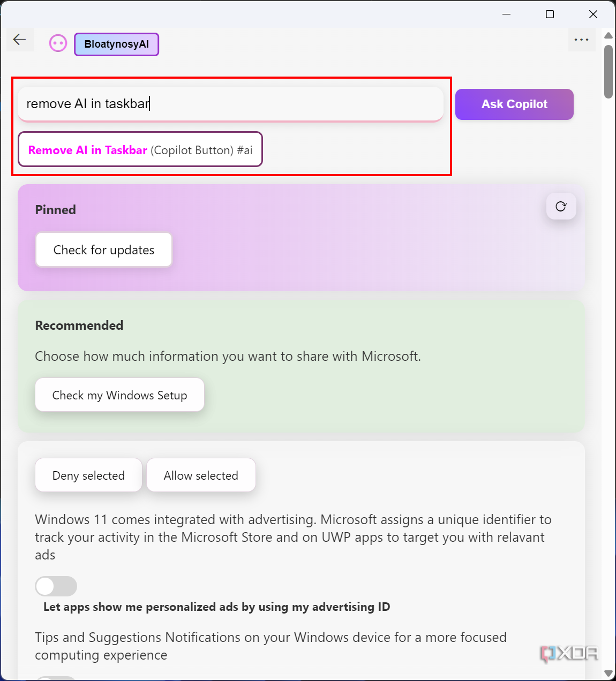Click Deny selected
The image size is (616, 681).
pyautogui.click(x=88, y=475)
